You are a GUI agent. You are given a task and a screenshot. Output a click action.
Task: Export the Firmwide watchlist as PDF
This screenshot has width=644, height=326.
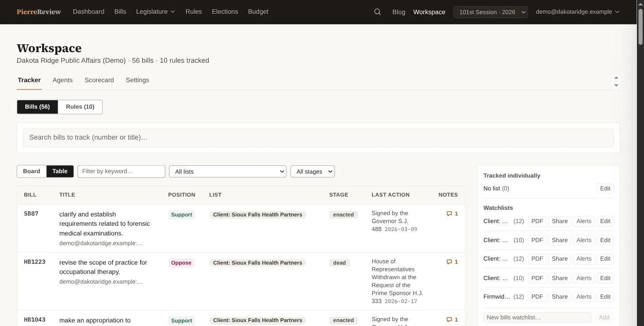pos(537,297)
